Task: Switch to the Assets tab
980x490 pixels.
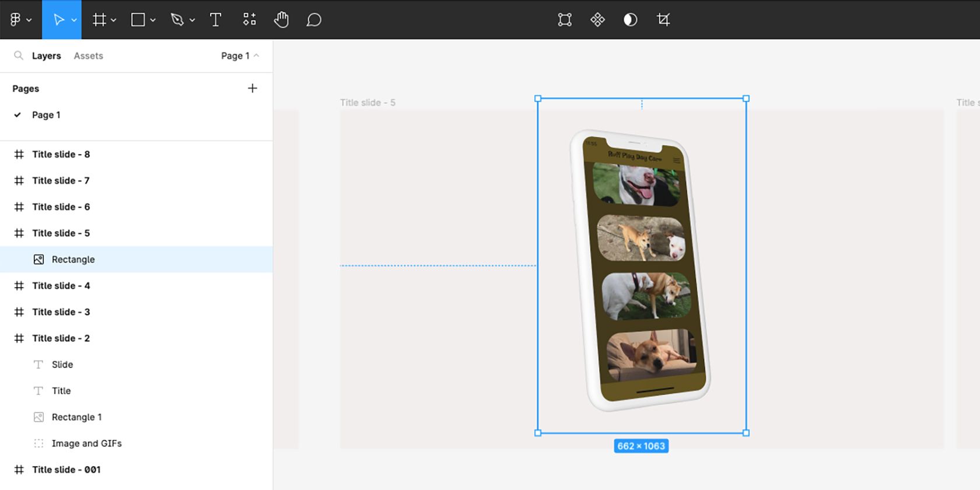Action: pos(88,56)
